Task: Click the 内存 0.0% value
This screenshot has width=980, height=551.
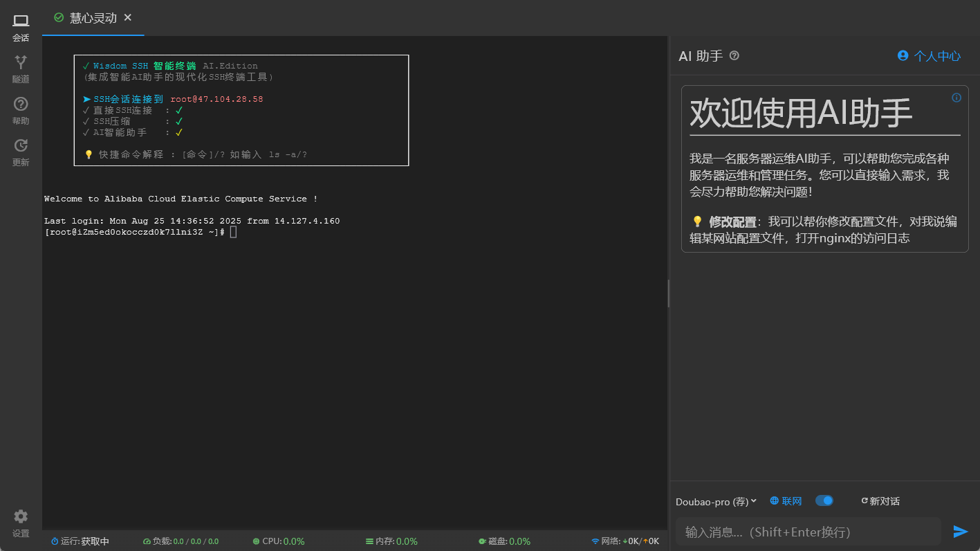Action: [407, 541]
